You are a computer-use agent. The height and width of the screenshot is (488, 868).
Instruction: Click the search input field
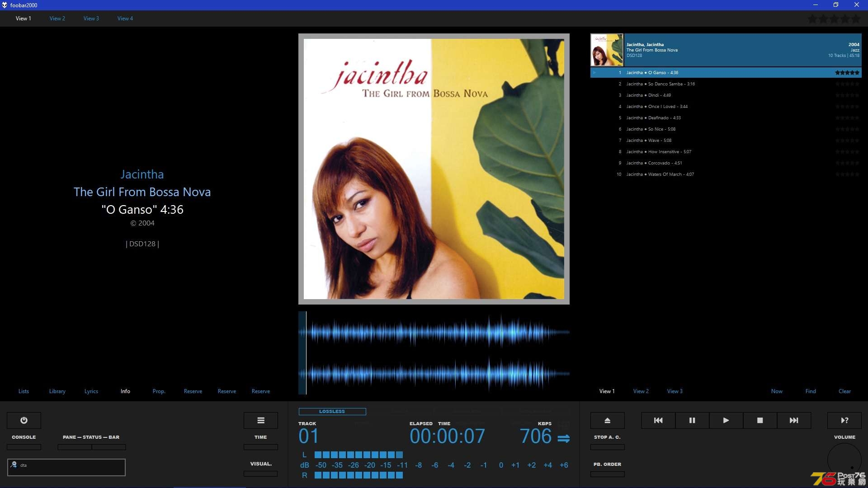click(66, 467)
